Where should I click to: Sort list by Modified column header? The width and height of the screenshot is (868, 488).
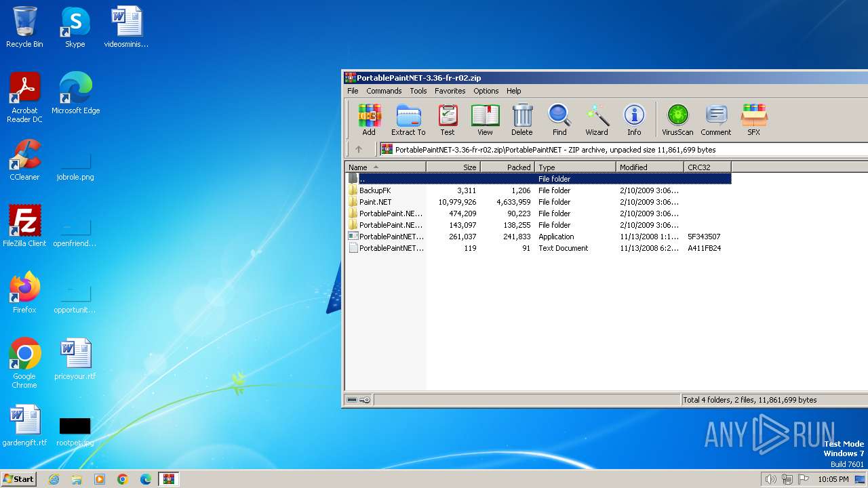650,167
